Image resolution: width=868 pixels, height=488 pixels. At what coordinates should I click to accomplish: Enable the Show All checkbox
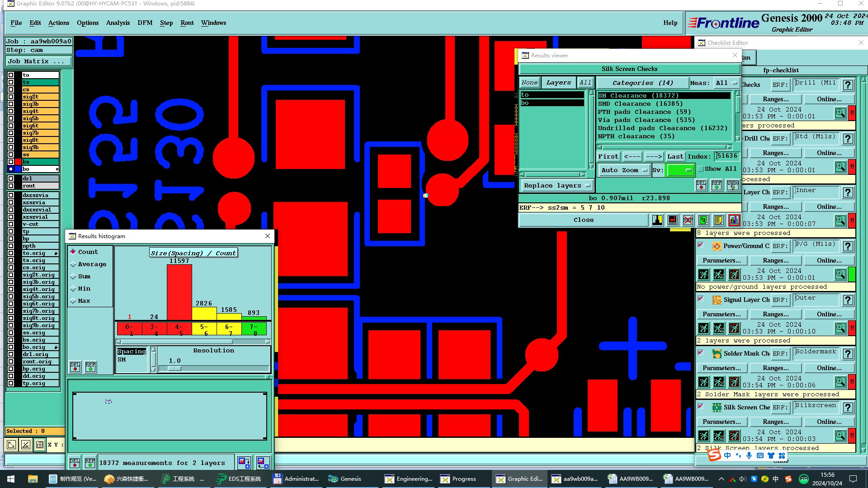(701, 169)
